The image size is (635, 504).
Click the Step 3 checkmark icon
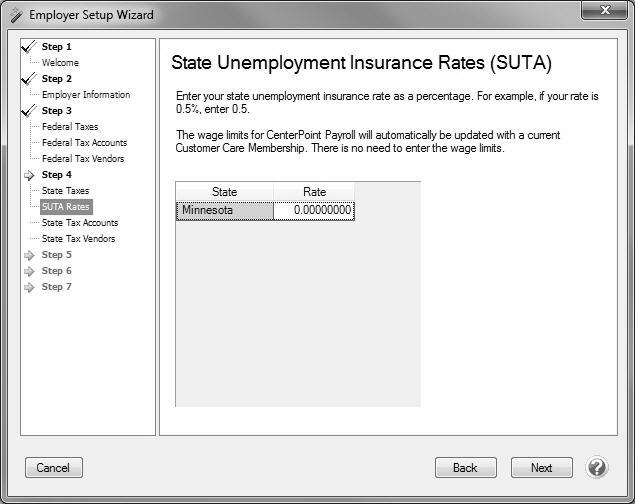29,110
